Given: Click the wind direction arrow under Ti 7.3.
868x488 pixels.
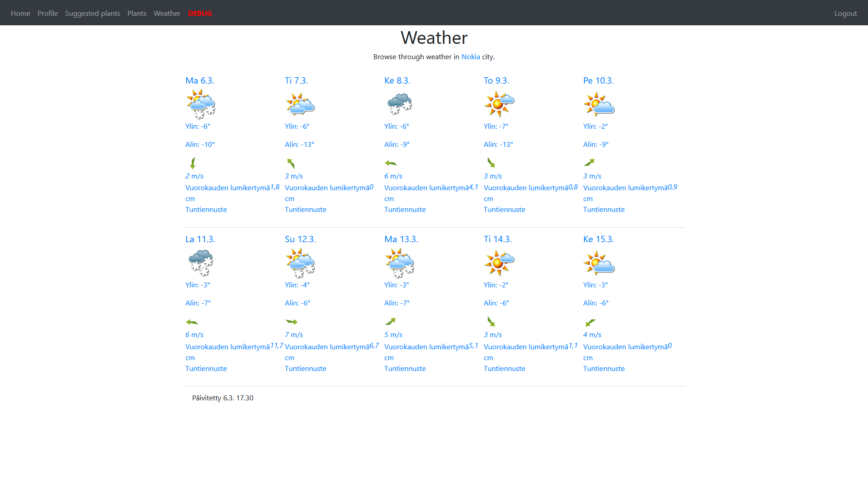Looking at the screenshot, I should tap(291, 163).
